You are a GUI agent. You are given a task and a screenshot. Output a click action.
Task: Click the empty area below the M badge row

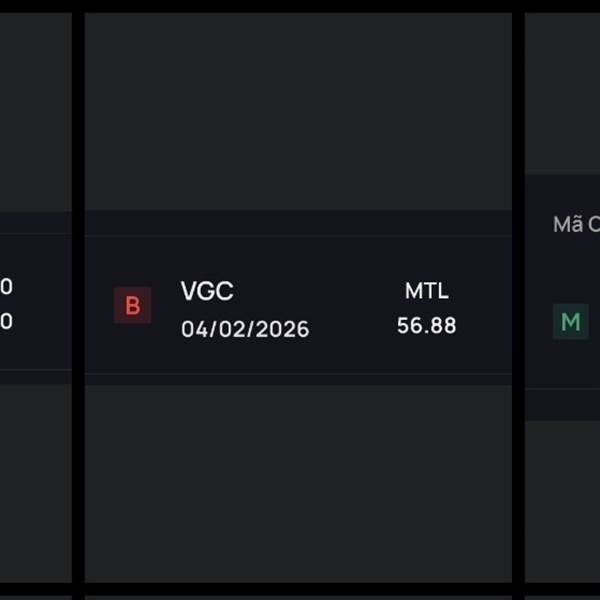[562, 500]
